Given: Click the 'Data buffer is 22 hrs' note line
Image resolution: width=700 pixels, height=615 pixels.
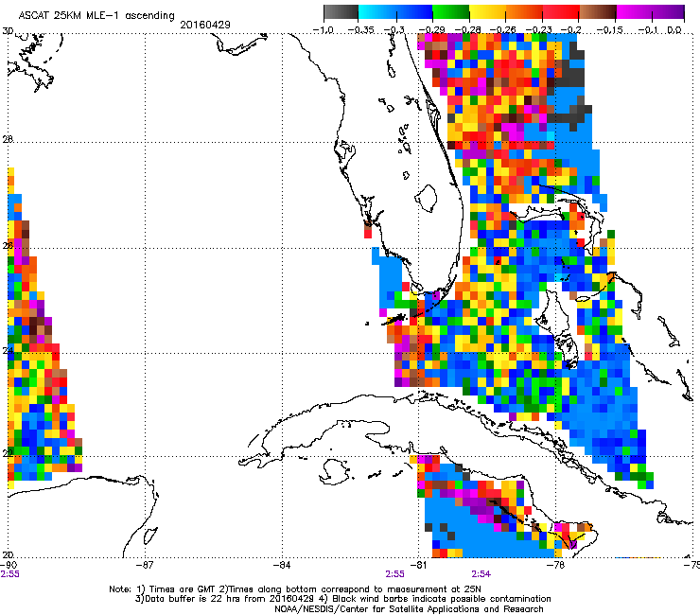Looking at the screenshot, I should click(342, 599).
